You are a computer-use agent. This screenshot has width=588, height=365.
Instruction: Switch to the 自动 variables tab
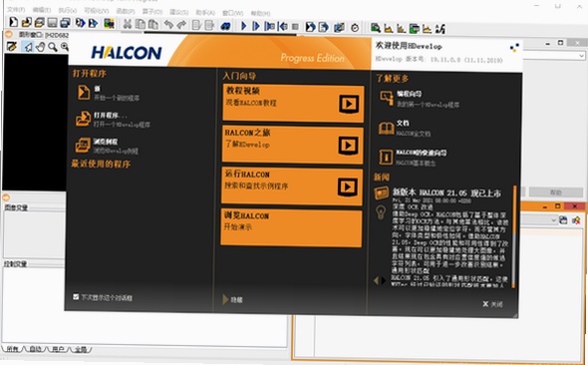pos(35,349)
